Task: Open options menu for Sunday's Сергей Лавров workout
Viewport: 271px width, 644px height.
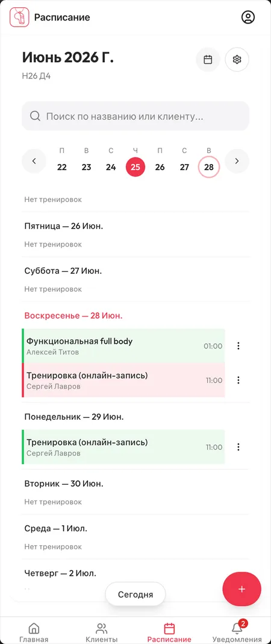Action: tap(238, 380)
